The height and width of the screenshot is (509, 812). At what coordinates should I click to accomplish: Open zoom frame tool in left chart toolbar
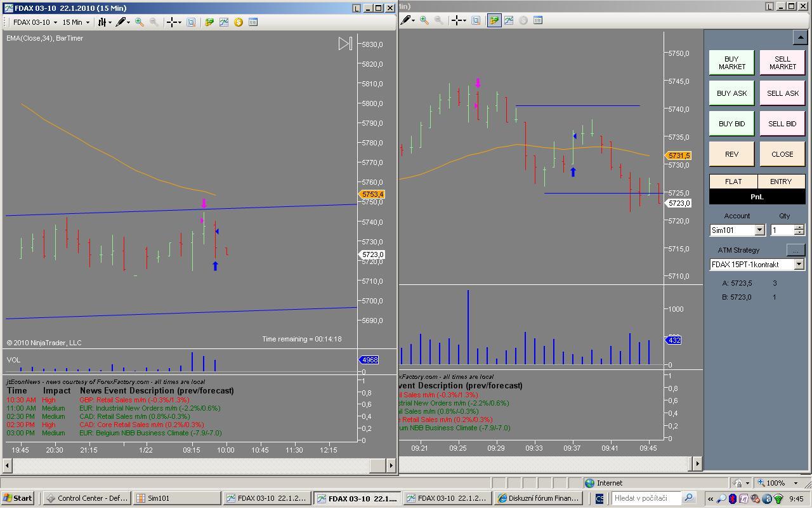pos(191,22)
